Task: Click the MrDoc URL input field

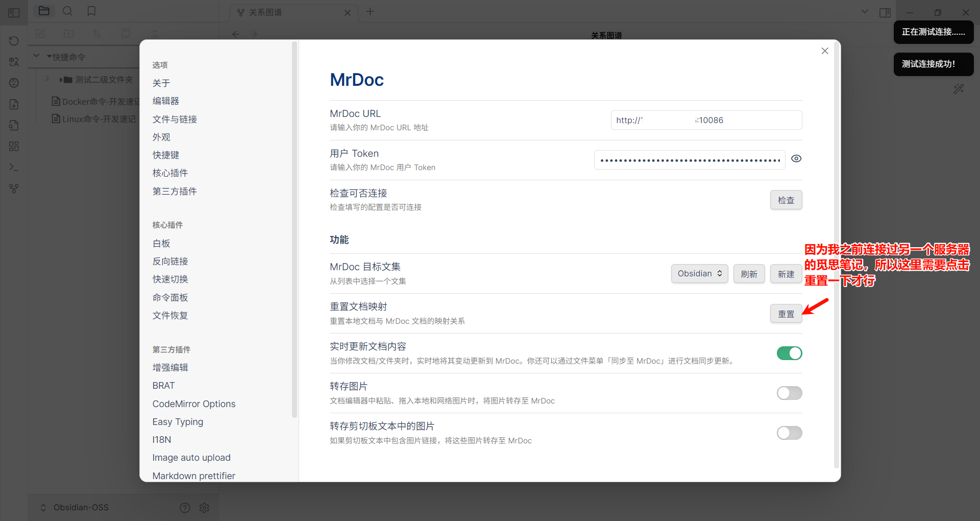Action: coord(706,120)
